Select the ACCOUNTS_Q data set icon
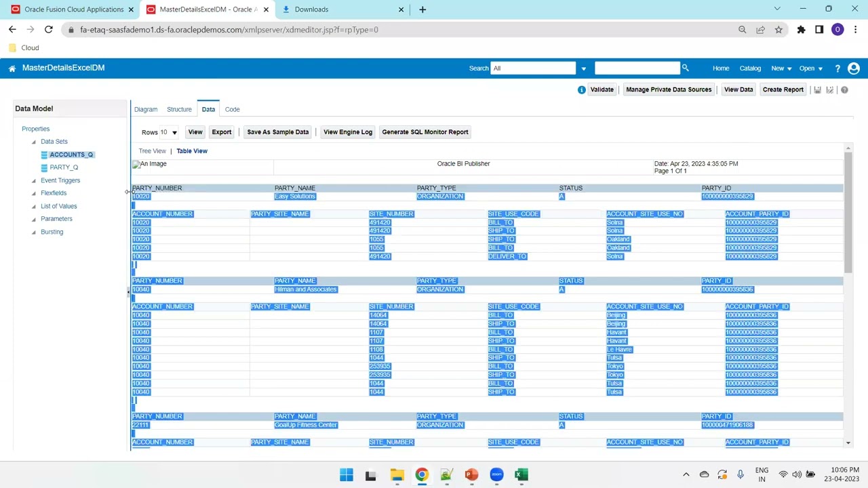Image resolution: width=868 pixels, height=488 pixels. coord(44,155)
